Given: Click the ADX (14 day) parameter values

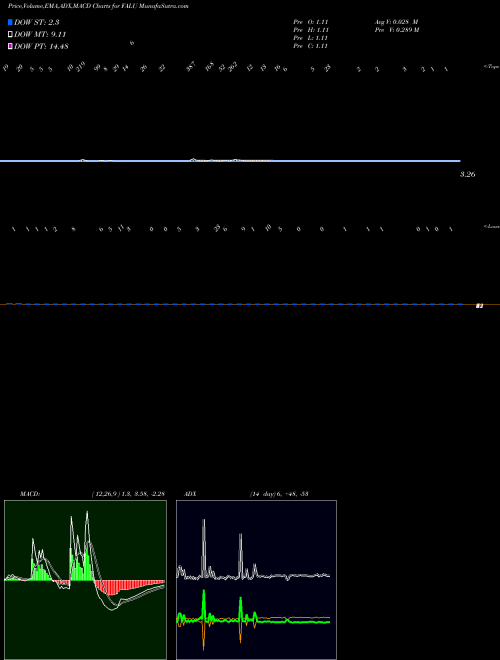Looking at the screenshot, I should pos(279,494).
